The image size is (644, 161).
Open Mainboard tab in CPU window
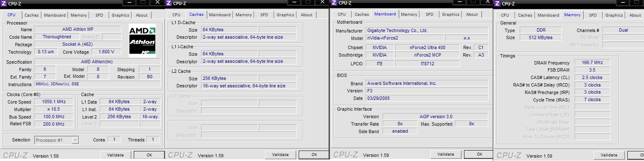[55, 15]
